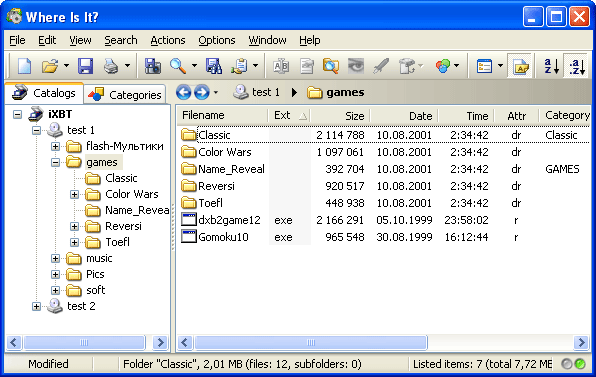Sort by the Filename column header
Screen dimensions: 596x377
click(x=223, y=115)
